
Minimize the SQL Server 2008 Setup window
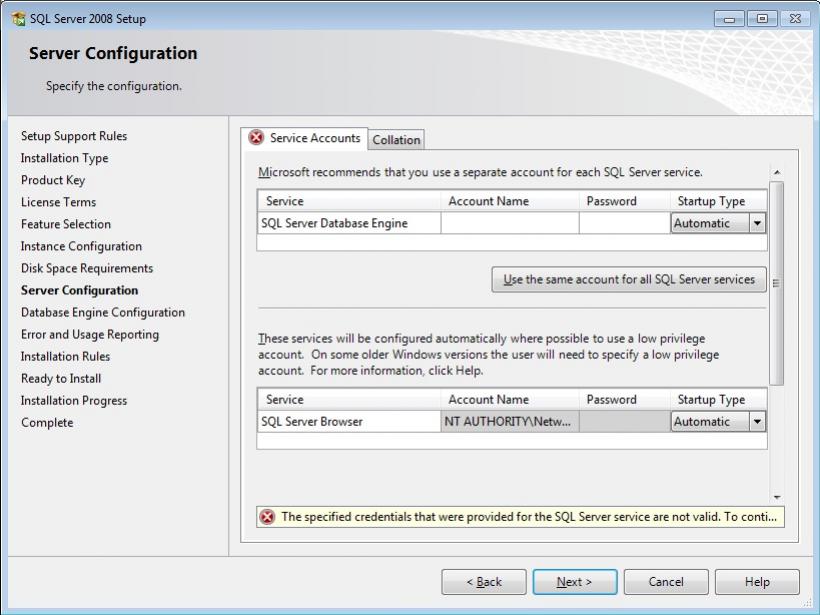[x=730, y=19]
